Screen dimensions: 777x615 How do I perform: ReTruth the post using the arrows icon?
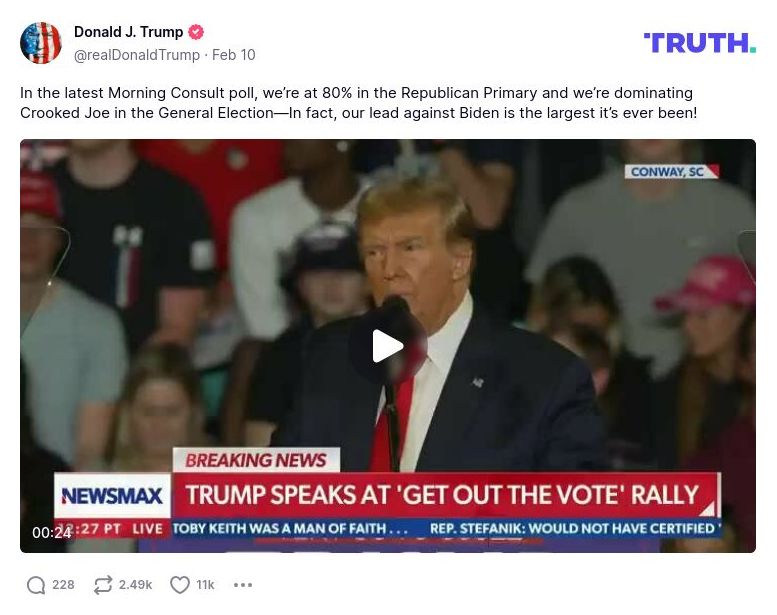103,585
